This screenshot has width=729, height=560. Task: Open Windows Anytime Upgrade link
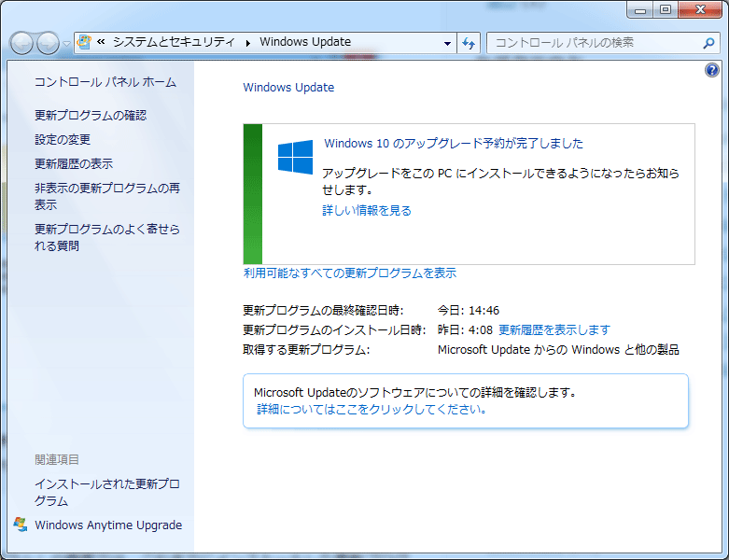[108, 525]
